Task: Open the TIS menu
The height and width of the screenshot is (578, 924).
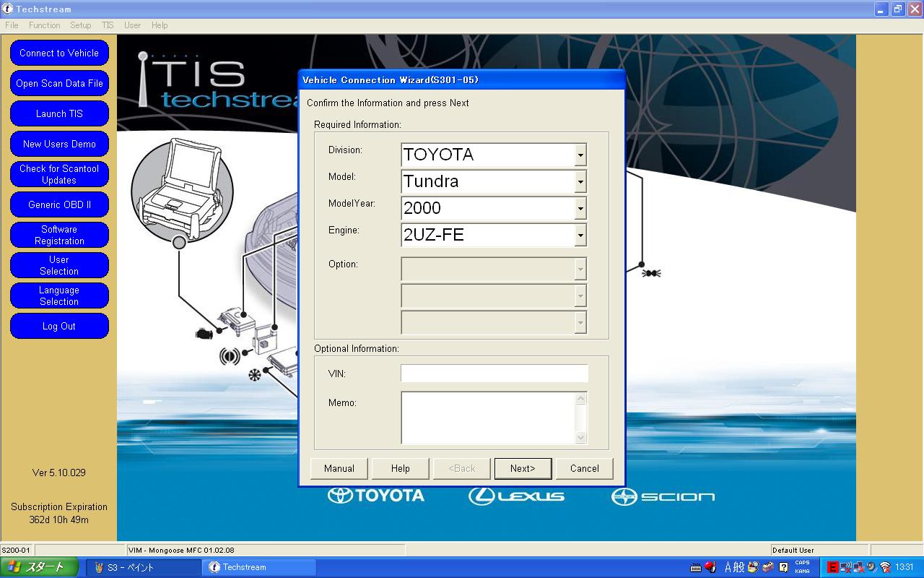Action: pyautogui.click(x=108, y=25)
